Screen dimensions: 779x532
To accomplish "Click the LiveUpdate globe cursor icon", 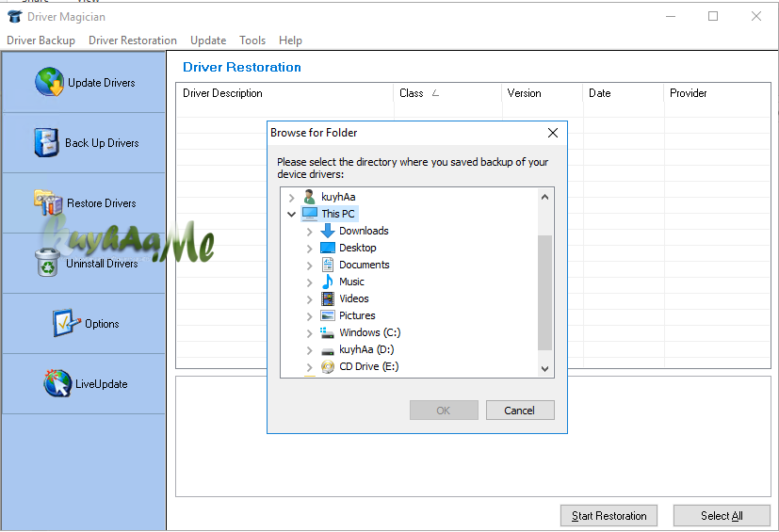I will pyautogui.click(x=57, y=383).
